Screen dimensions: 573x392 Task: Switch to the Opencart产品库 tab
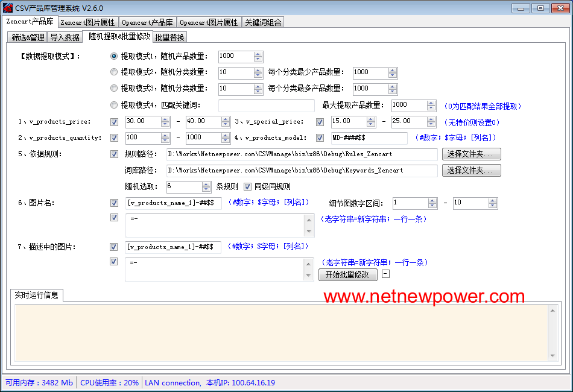(x=147, y=22)
